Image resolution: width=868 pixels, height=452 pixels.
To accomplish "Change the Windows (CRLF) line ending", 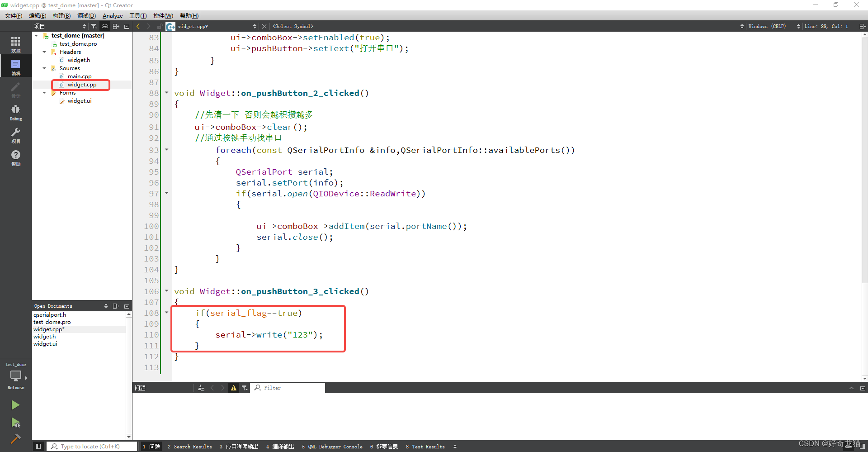I will point(767,26).
